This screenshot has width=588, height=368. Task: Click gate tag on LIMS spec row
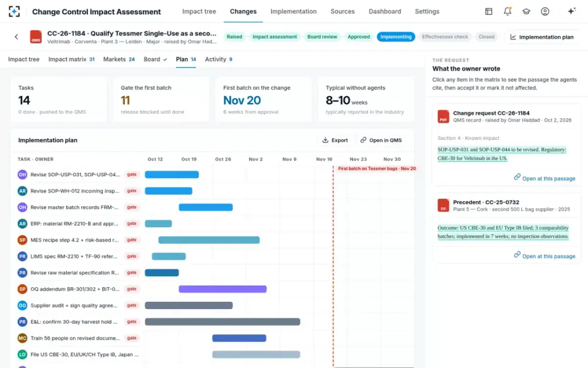132,256
